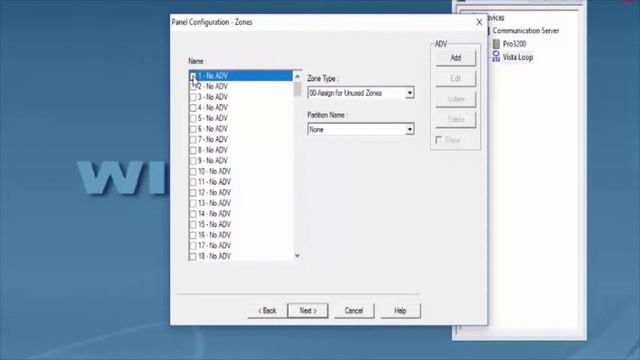Check the box for zone 9 - No ADV

click(193, 161)
